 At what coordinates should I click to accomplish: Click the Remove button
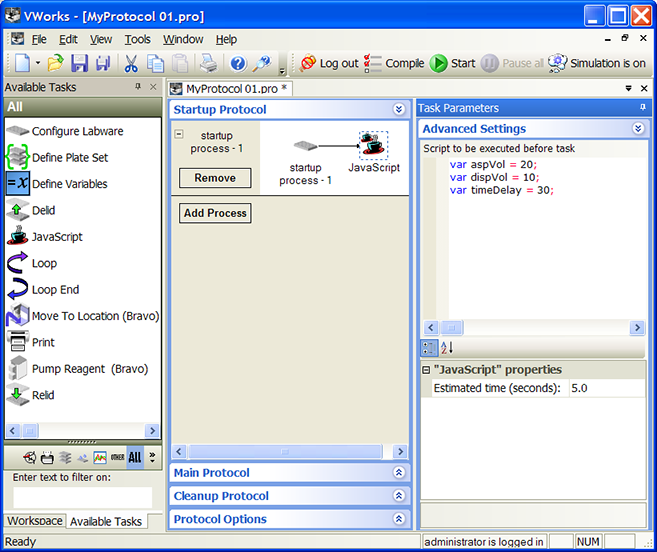pos(215,178)
